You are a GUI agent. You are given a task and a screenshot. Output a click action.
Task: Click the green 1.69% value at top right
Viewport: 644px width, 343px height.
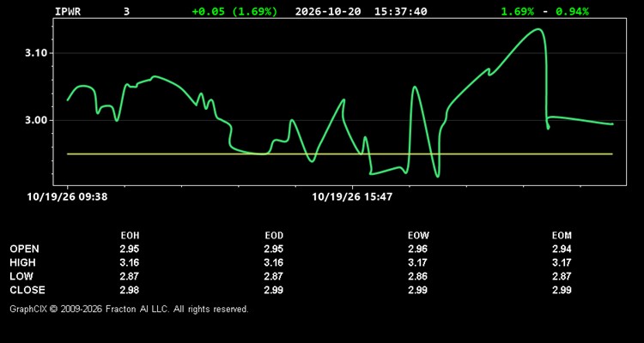518,11
